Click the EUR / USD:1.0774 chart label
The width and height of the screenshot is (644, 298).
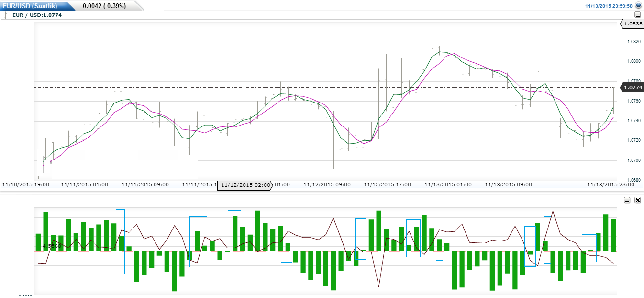click(x=37, y=15)
